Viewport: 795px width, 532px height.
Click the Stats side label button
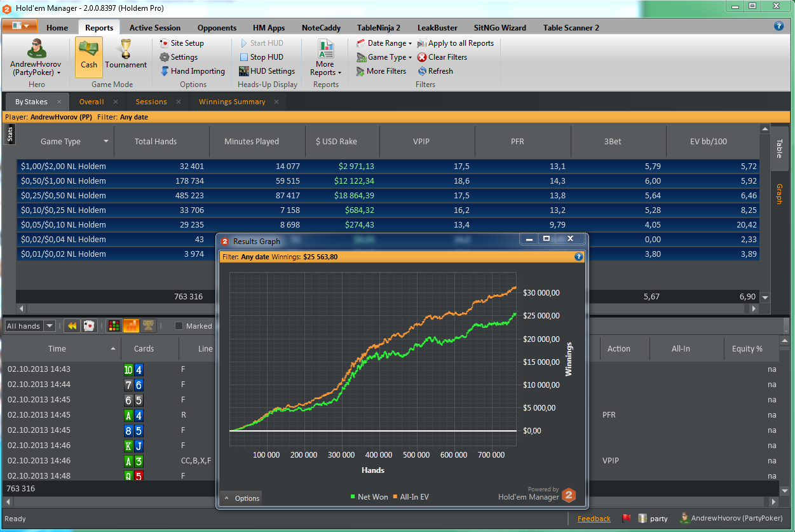[x=10, y=135]
